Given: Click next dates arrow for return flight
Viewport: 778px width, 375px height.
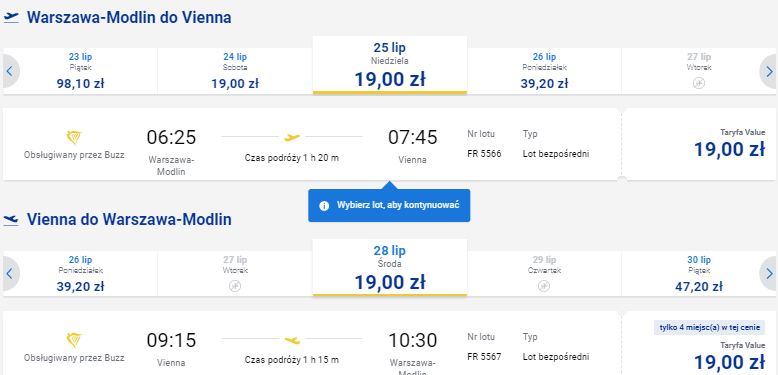Looking at the screenshot, I should pos(769,274).
